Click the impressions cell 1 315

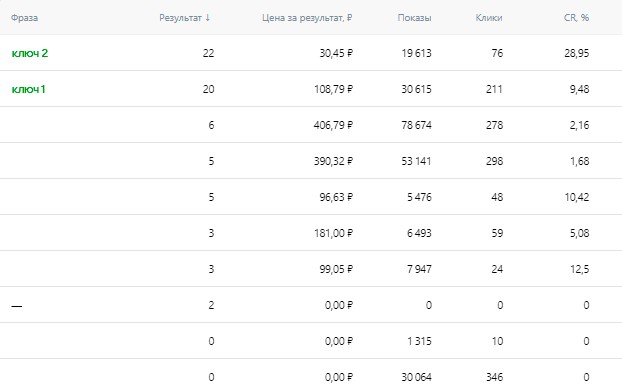coord(419,341)
